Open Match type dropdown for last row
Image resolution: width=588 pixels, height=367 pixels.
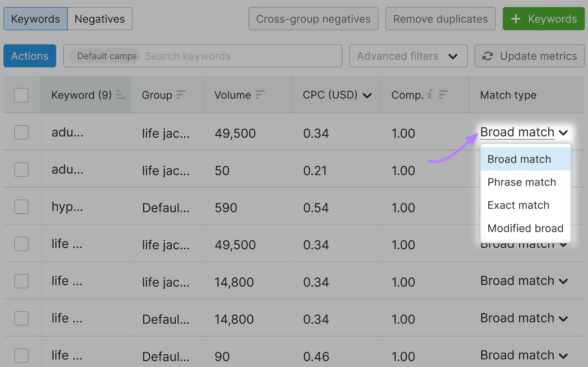click(524, 355)
